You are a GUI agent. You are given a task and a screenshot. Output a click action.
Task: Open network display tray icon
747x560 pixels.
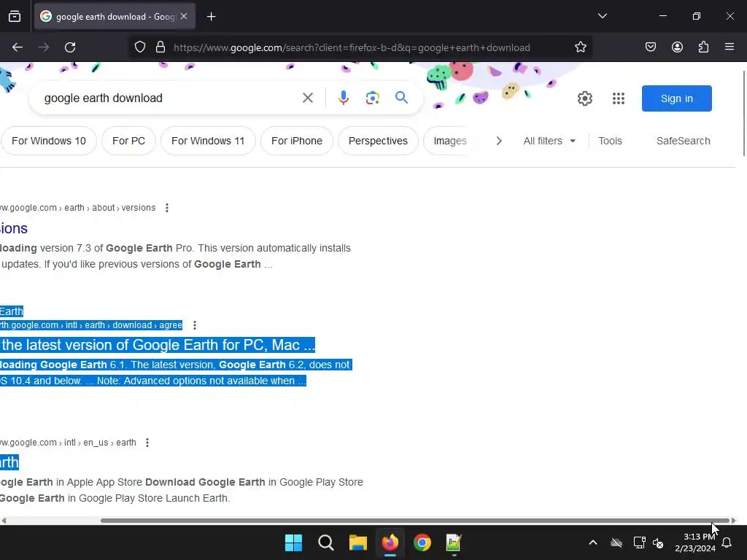coord(639,542)
